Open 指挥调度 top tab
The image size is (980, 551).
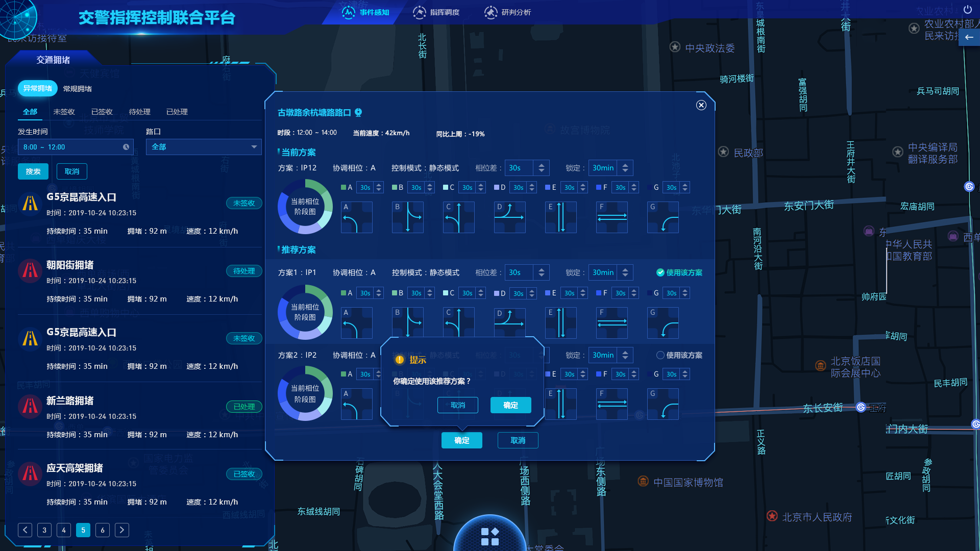tap(436, 12)
